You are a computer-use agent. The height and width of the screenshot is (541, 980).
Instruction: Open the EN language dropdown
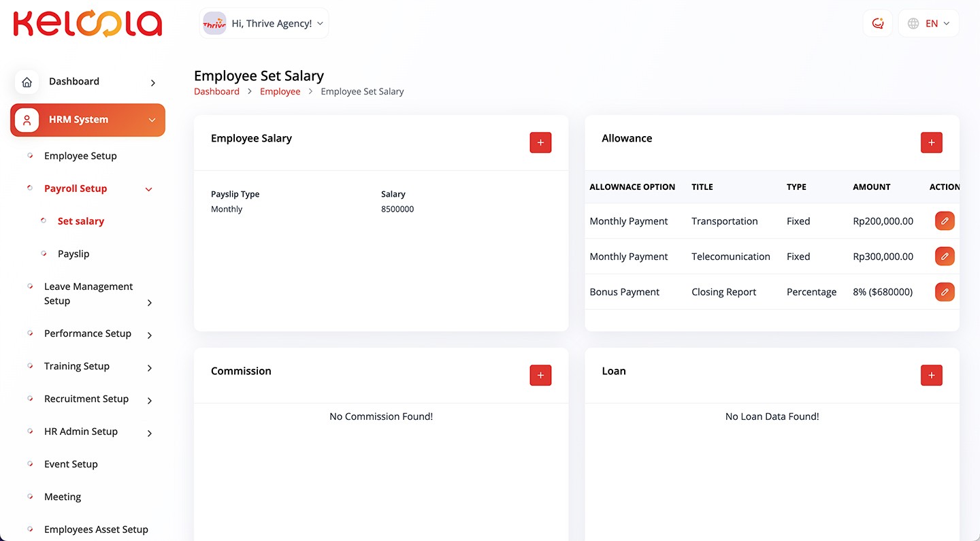coord(928,24)
